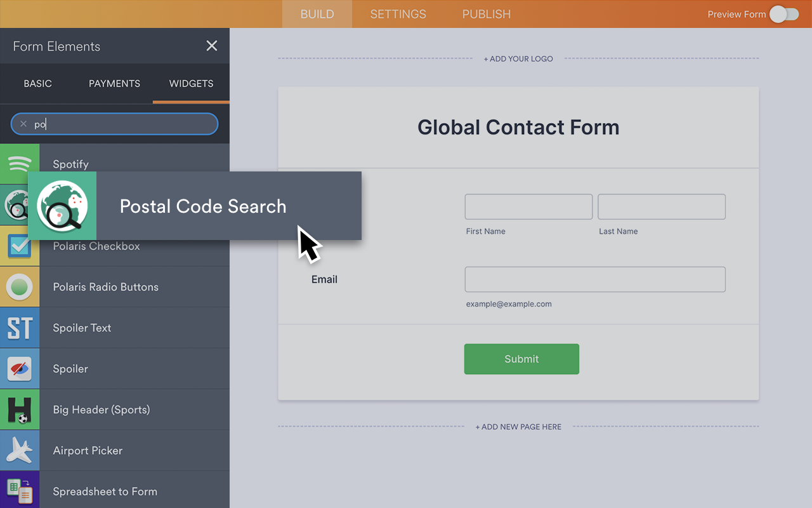
Task: Click the Spreadsheet to Form icon
Action: [x=19, y=491]
